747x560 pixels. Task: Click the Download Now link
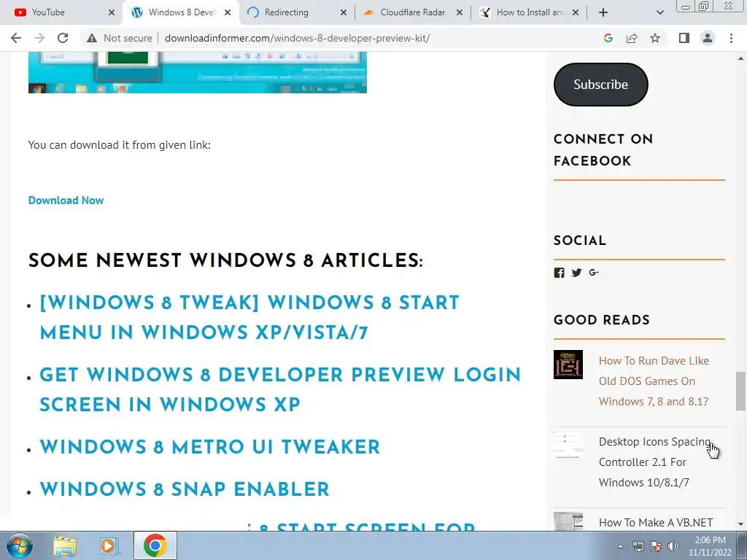(66, 201)
